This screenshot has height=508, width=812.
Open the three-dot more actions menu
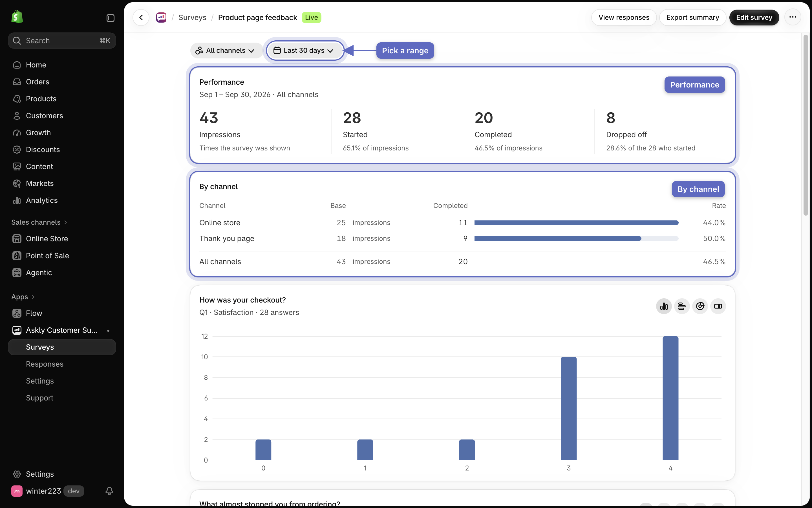point(793,17)
